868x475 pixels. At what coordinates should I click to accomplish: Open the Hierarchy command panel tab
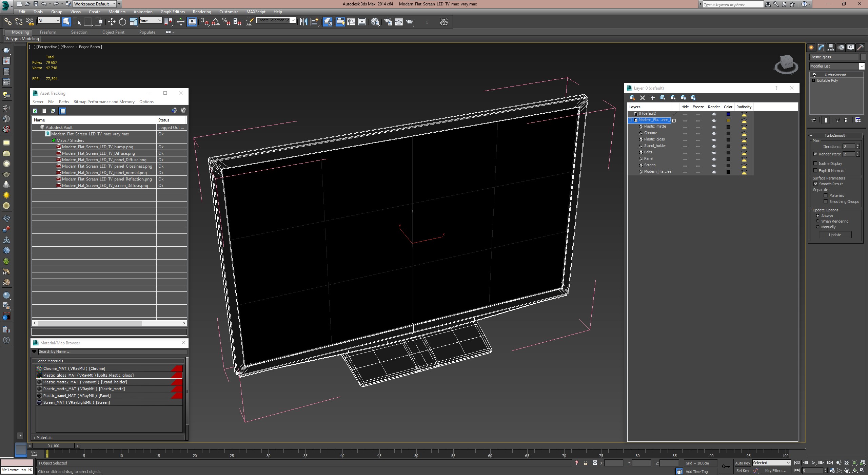pyautogui.click(x=831, y=47)
